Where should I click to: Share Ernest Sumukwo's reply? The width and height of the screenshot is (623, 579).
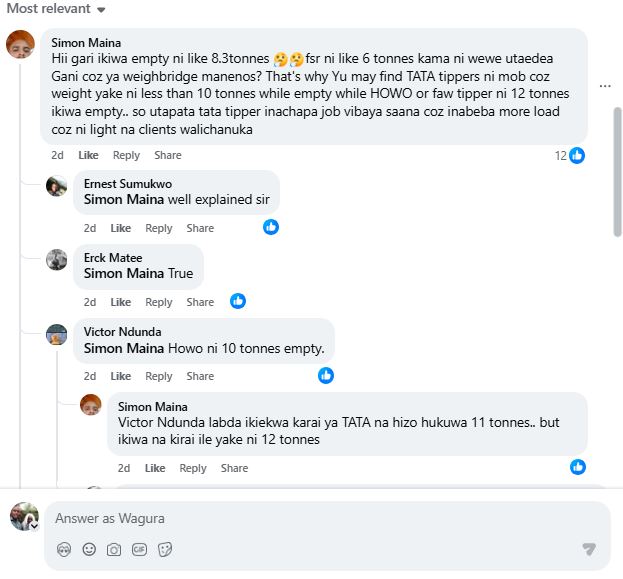200,228
